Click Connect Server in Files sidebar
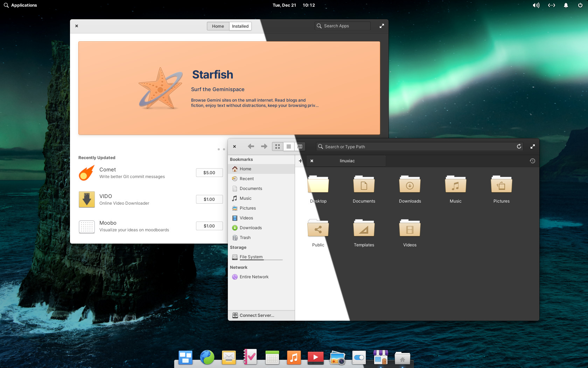Viewport: 588px width, 368px height. [261, 315]
